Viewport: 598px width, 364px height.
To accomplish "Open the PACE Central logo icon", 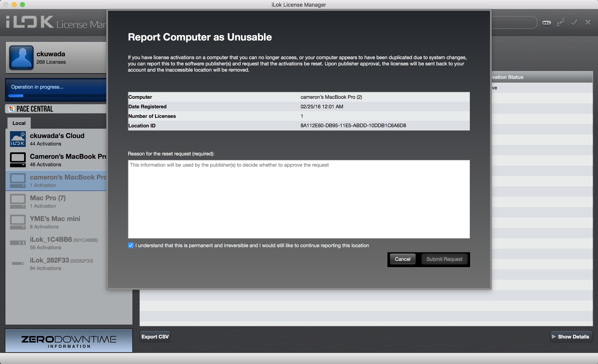I will [x=11, y=109].
